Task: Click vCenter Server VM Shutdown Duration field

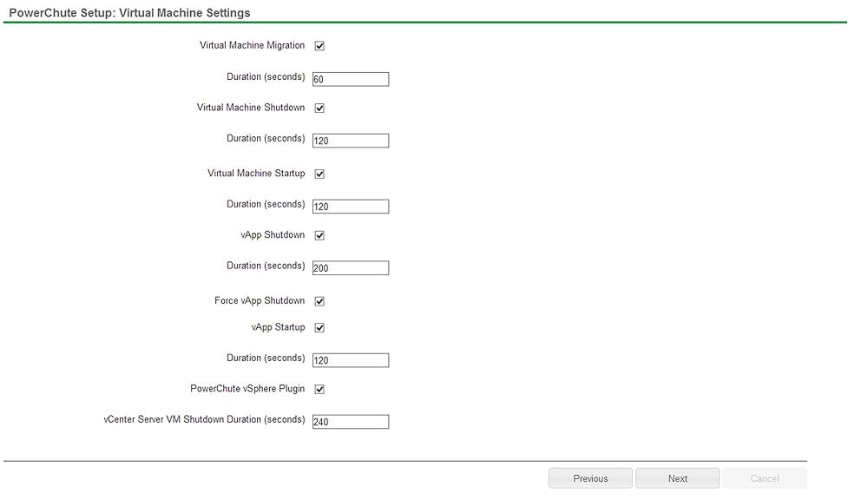Action: click(x=351, y=422)
